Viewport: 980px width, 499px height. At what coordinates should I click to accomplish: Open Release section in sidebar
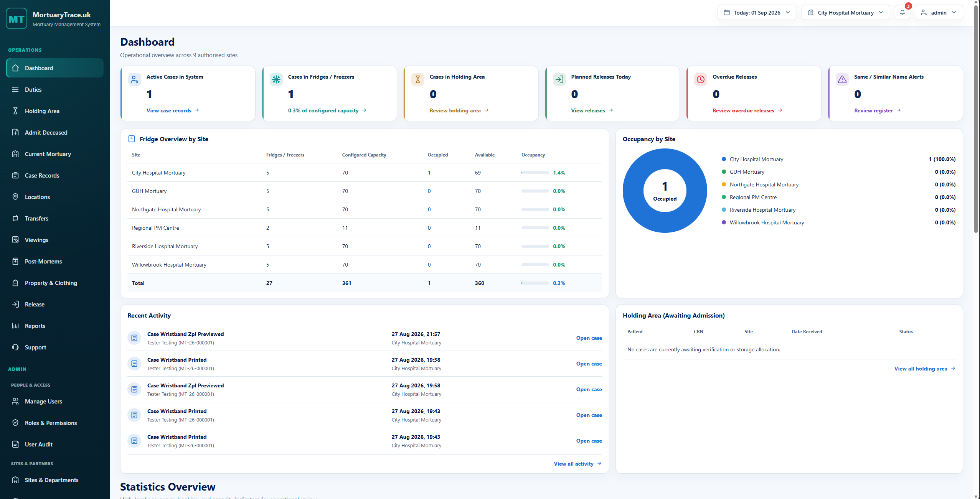(x=55, y=304)
